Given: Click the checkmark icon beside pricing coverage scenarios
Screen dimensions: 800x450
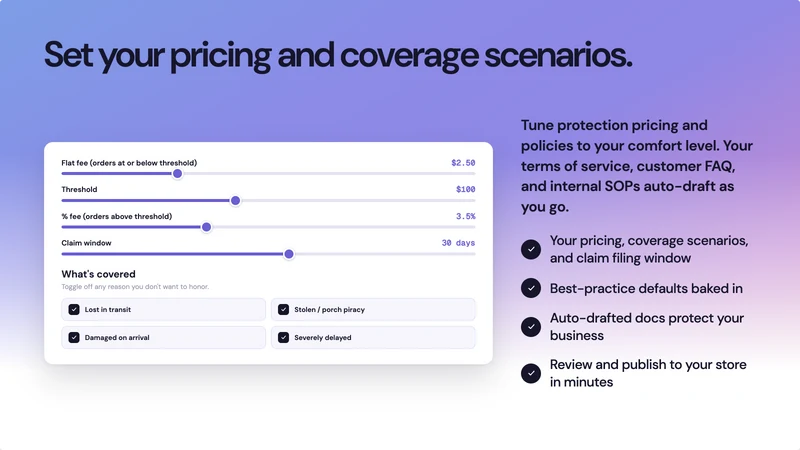Looking at the screenshot, I should pyautogui.click(x=531, y=249).
